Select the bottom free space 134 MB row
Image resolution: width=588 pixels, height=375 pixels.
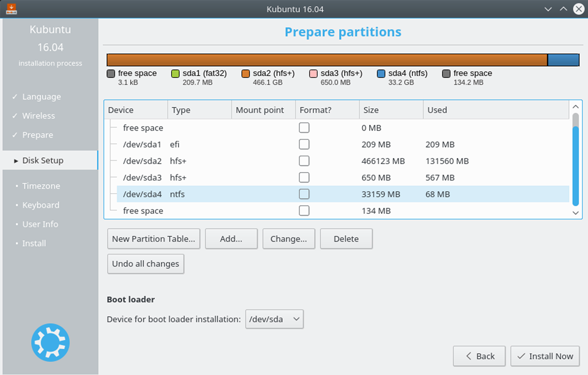343,210
